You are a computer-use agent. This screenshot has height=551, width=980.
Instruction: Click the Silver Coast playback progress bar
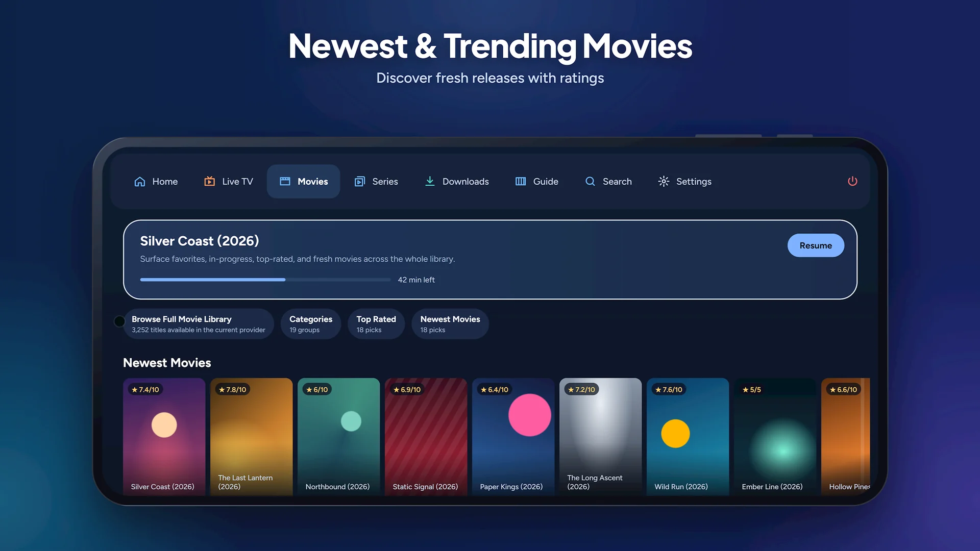point(265,280)
